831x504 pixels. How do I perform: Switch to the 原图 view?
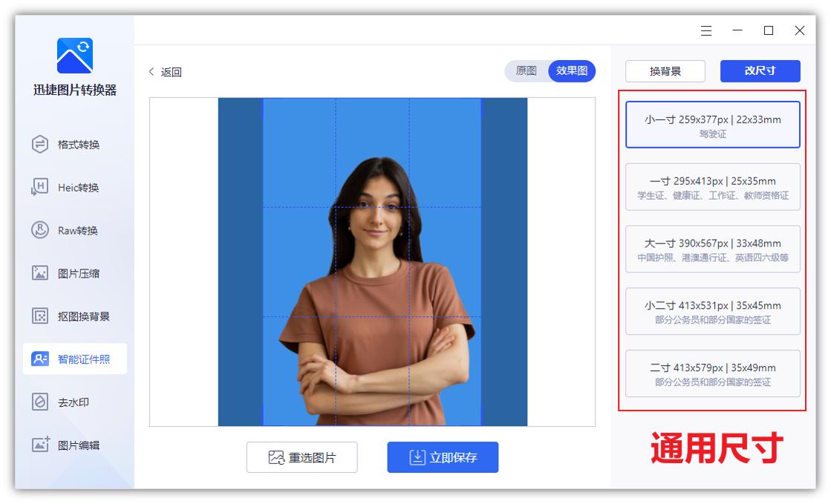pyautogui.click(x=524, y=71)
